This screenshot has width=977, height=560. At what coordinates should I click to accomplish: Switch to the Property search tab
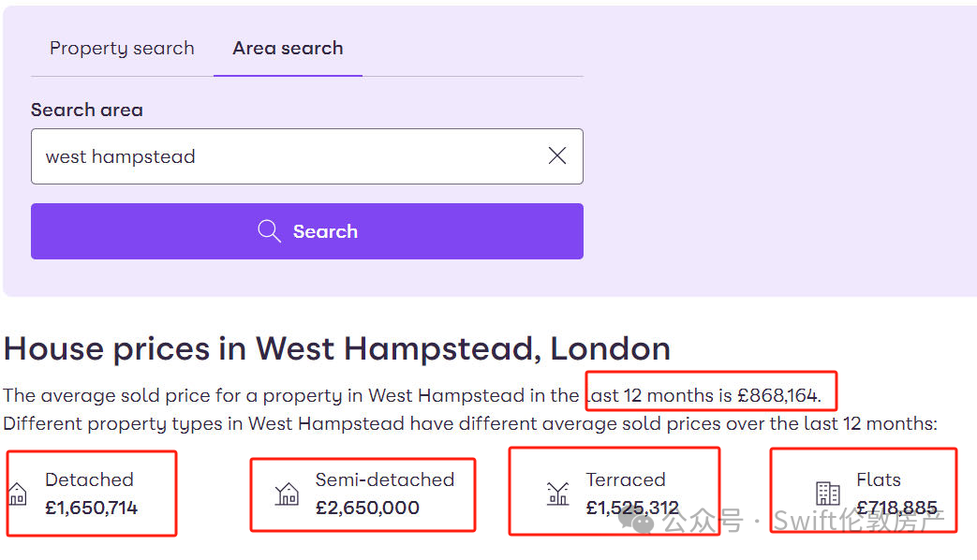[x=122, y=48]
